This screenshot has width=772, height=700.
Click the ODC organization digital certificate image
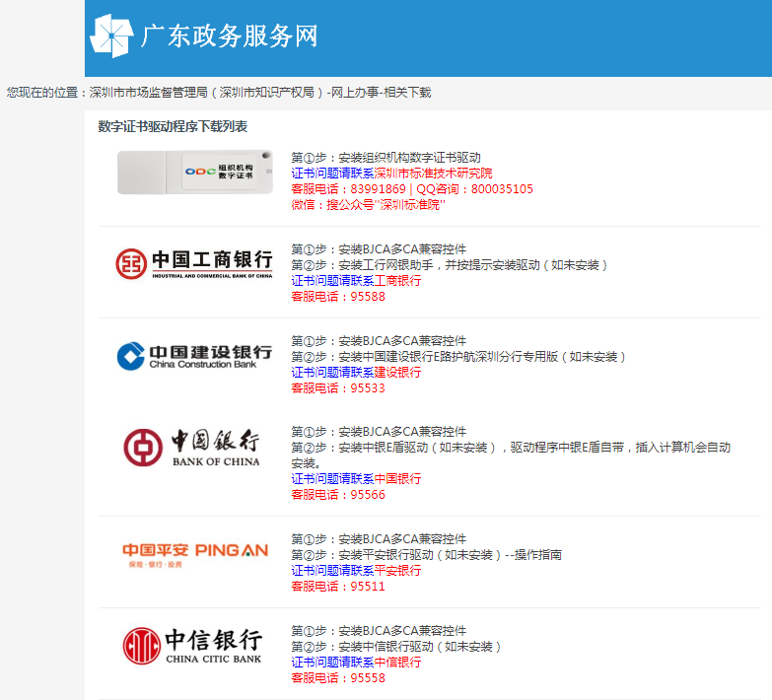pyautogui.click(x=194, y=173)
